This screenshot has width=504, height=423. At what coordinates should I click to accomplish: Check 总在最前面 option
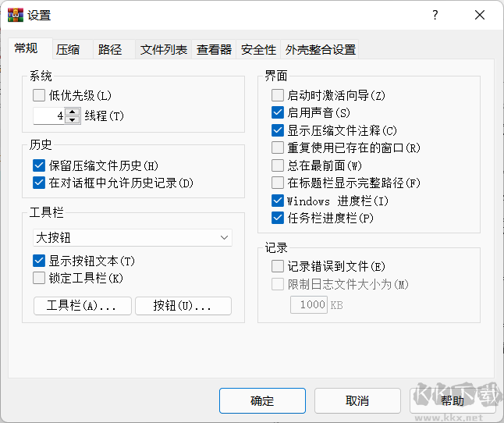(x=278, y=165)
